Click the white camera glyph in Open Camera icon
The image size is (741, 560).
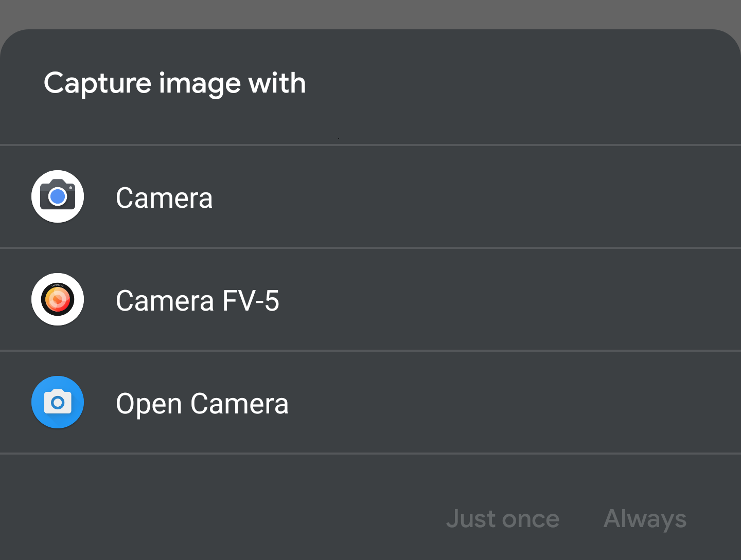58,402
